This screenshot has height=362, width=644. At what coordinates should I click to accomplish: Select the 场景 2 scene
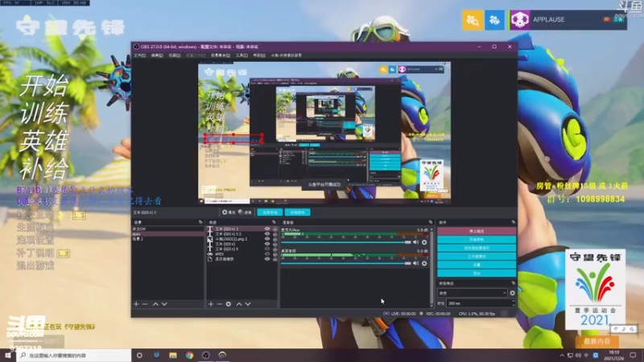[x=167, y=239]
